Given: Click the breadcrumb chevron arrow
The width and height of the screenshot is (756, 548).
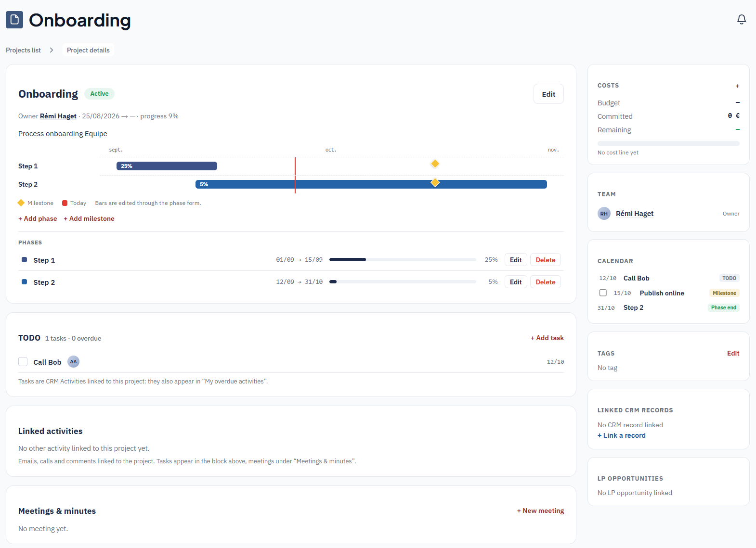Looking at the screenshot, I should coord(52,50).
